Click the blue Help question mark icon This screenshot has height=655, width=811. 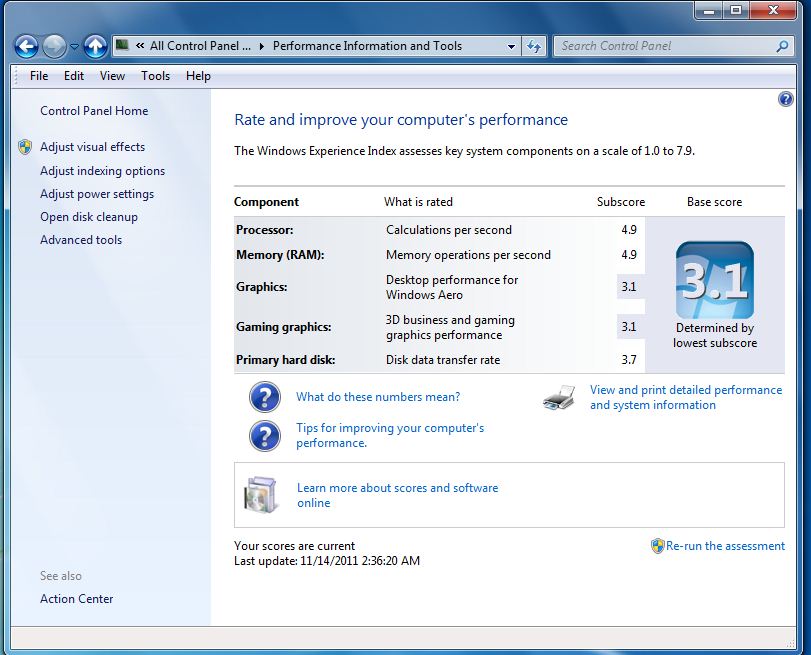point(785,99)
